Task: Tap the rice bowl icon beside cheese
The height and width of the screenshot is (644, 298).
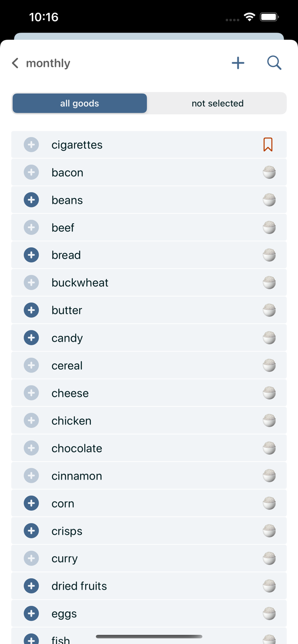Action: [269, 393]
